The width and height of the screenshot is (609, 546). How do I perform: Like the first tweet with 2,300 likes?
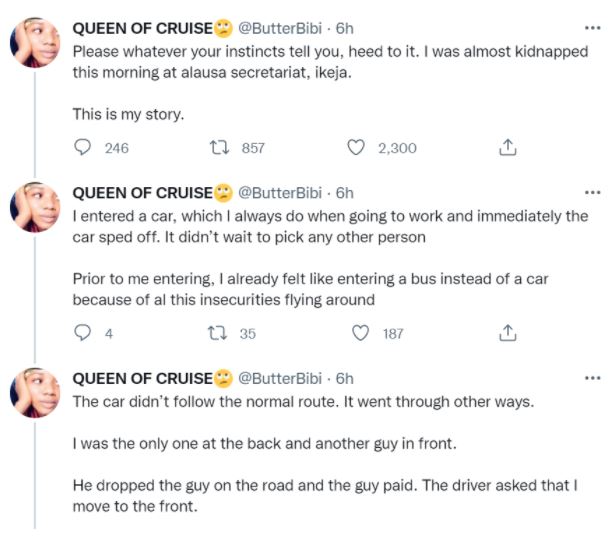click(356, 148)
